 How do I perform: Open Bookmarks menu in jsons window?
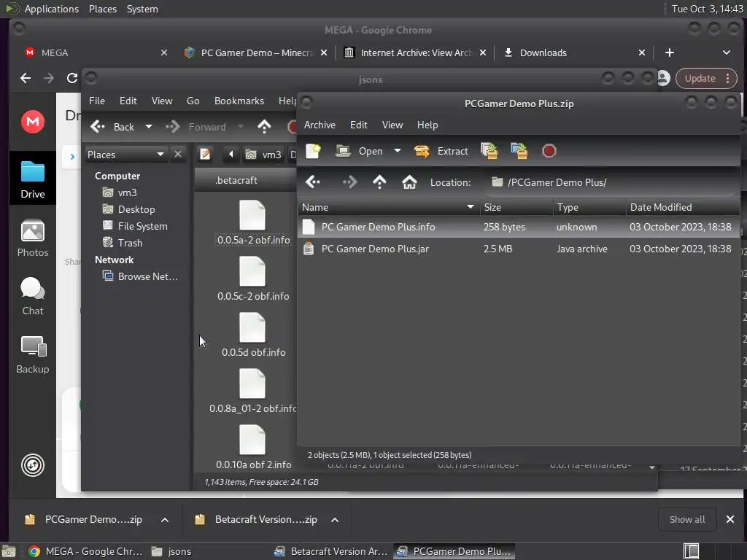coord(239,101)
